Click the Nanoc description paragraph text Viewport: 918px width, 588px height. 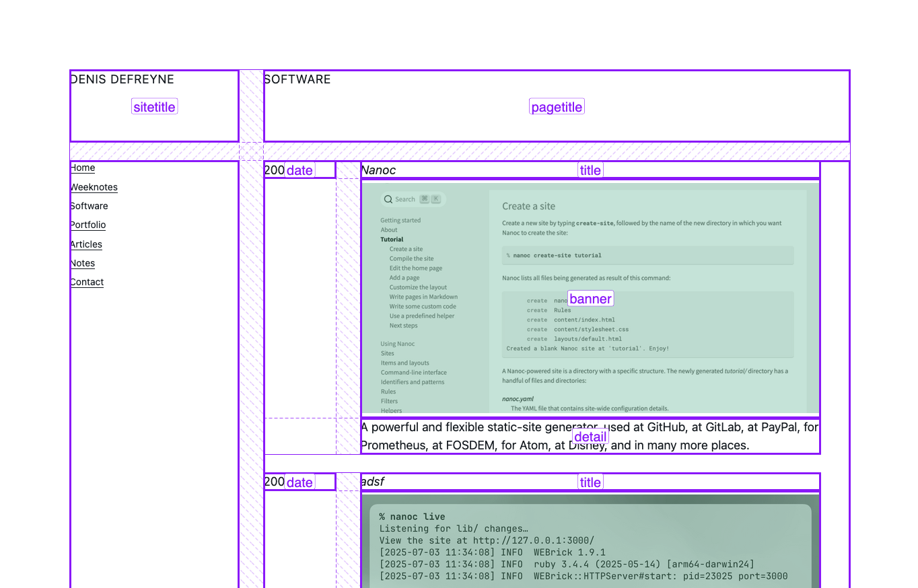471,428
